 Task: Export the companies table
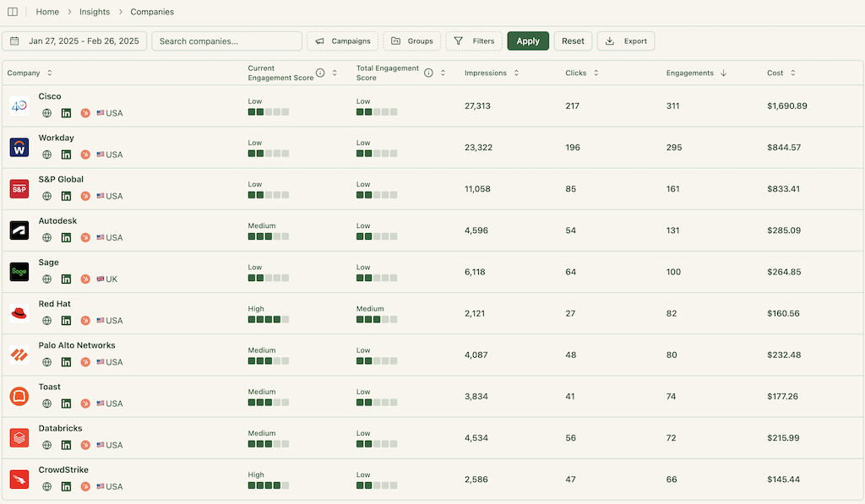tap(626, 41)
